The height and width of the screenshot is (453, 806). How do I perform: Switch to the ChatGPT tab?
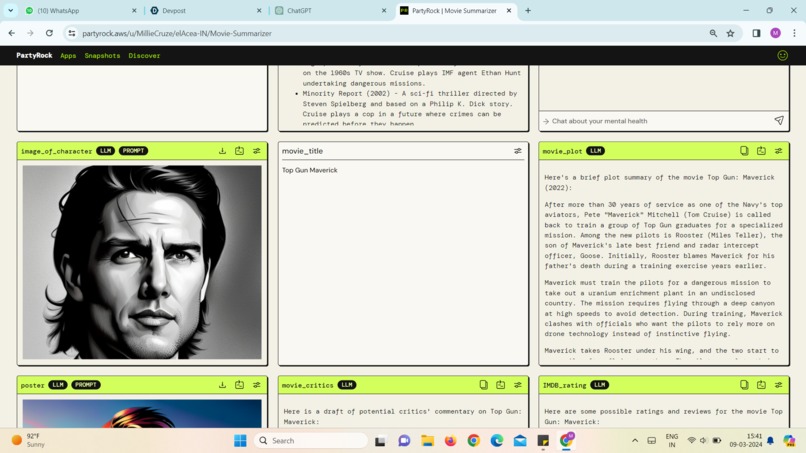(x=329, y=10)
